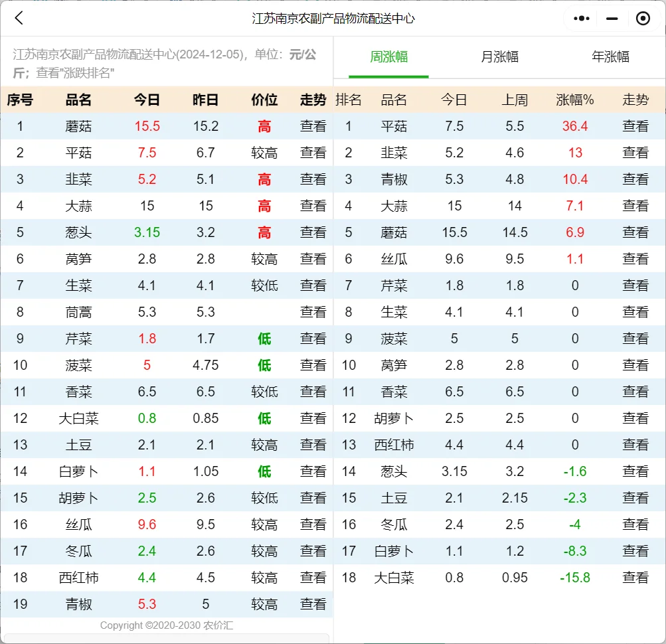Open the three-dot more options menu
Viewport: 666px width, 644px height.
click(582, 19)
